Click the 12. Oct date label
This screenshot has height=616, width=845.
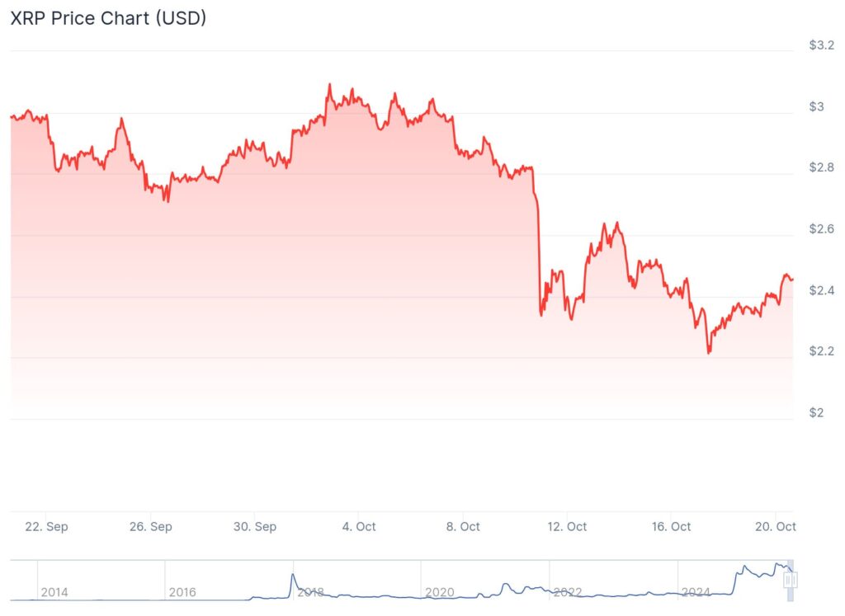click(567, 526)
